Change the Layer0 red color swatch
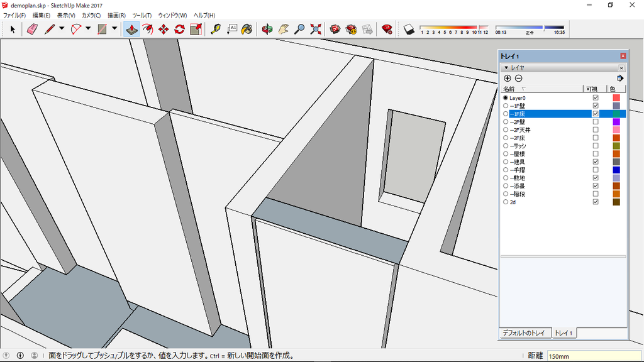This screenshot has height=362, width=644. pyautogui.click(x=616, y=97)
